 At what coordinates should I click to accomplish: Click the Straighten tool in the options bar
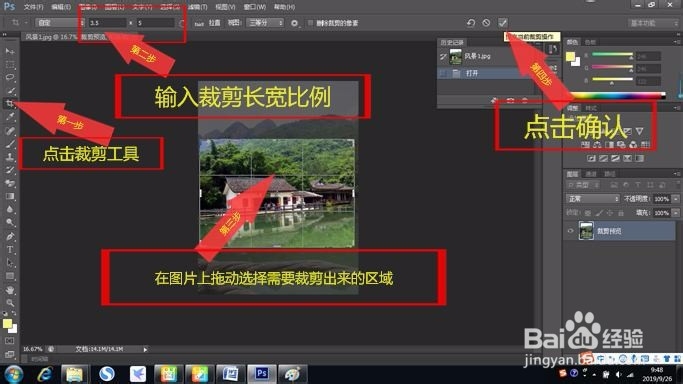(199, 23)
